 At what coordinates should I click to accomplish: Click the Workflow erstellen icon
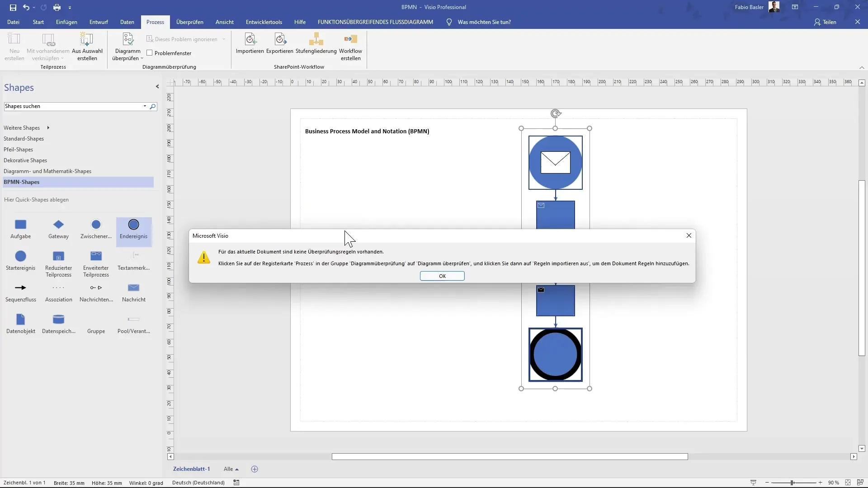(x=351, y=39)
